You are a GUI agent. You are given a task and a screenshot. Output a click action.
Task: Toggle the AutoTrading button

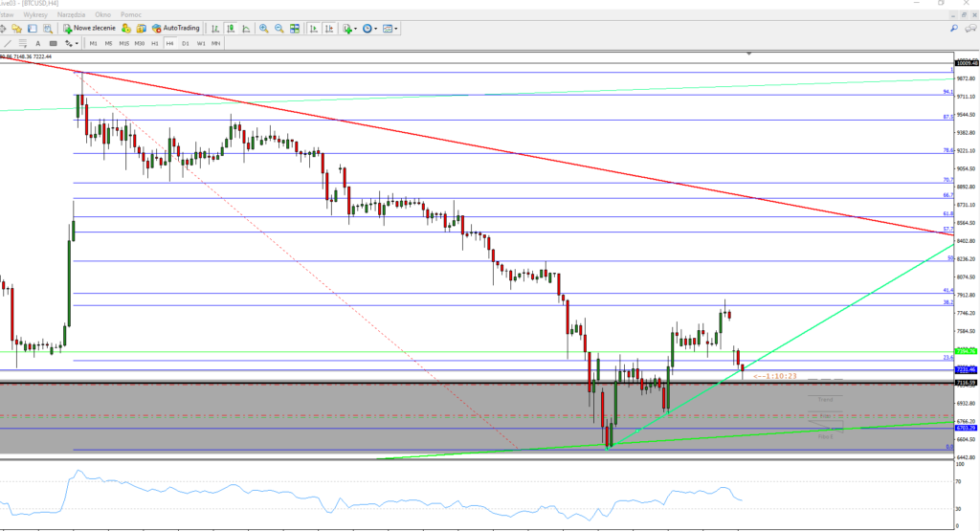point(176,28)
